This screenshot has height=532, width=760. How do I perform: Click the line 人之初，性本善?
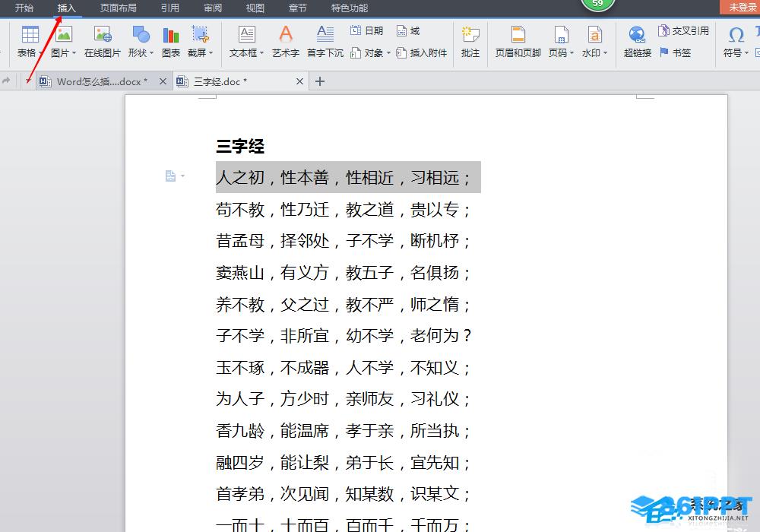tap(344, 177)
